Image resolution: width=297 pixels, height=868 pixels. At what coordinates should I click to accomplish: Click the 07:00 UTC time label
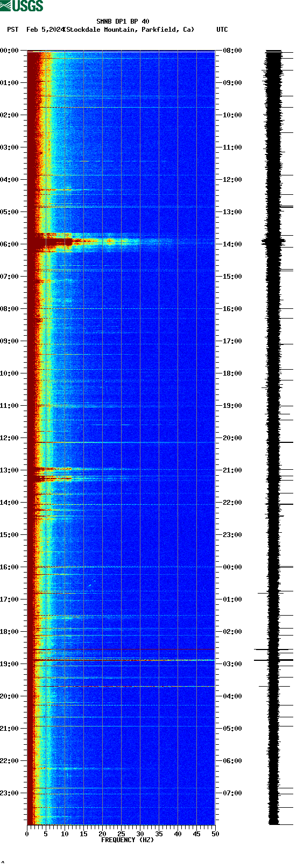point(232,793)
